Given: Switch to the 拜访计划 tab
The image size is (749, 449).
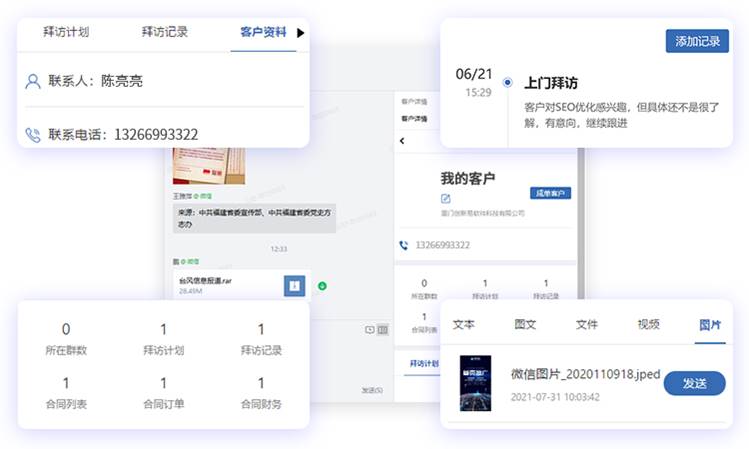Looking at the screenshot, I should point(66,32).
